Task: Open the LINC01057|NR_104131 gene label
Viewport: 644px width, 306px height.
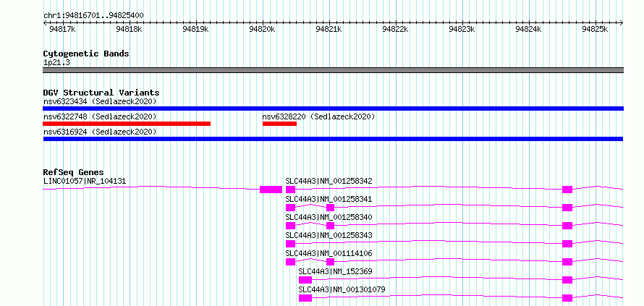Action: pos(85,181)
